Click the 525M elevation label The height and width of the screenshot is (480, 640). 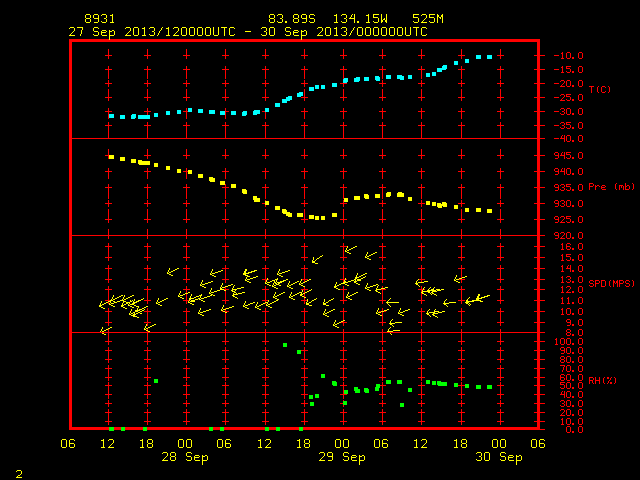428,19
